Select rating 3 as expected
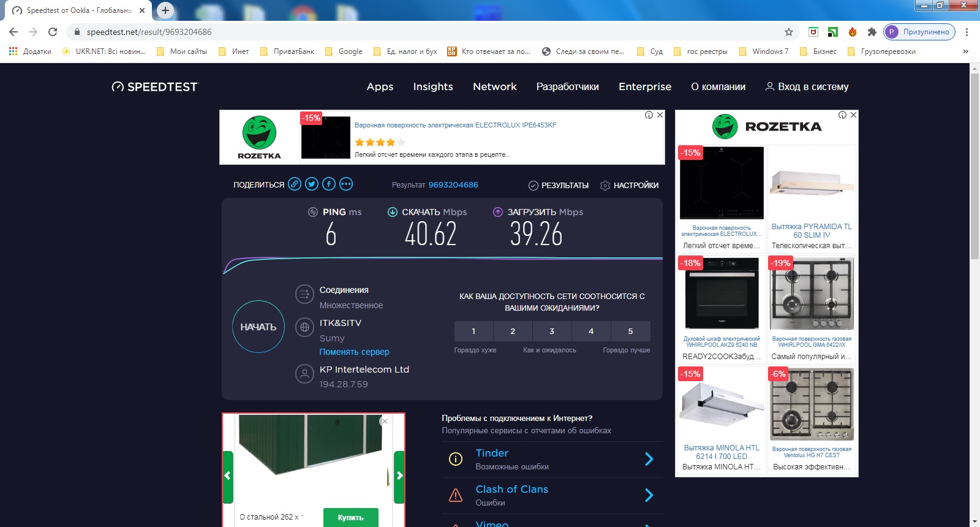Screen dimensions: 980x527 click(x=552, y=332)
